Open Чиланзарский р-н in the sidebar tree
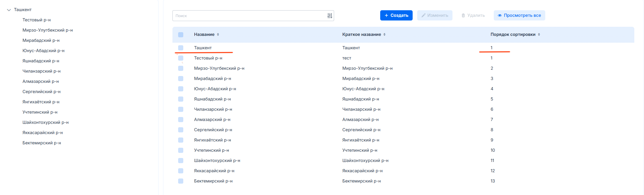 click(x=41, y=71)
